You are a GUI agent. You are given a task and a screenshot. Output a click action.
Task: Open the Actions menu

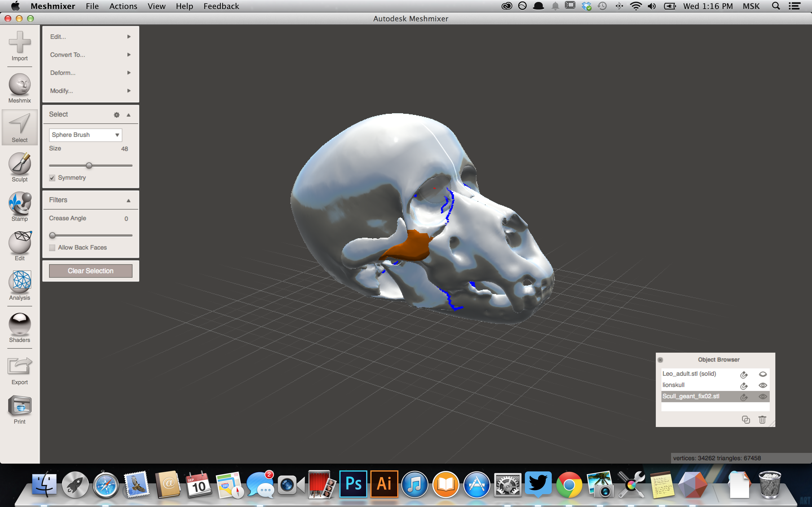(122, 6)
